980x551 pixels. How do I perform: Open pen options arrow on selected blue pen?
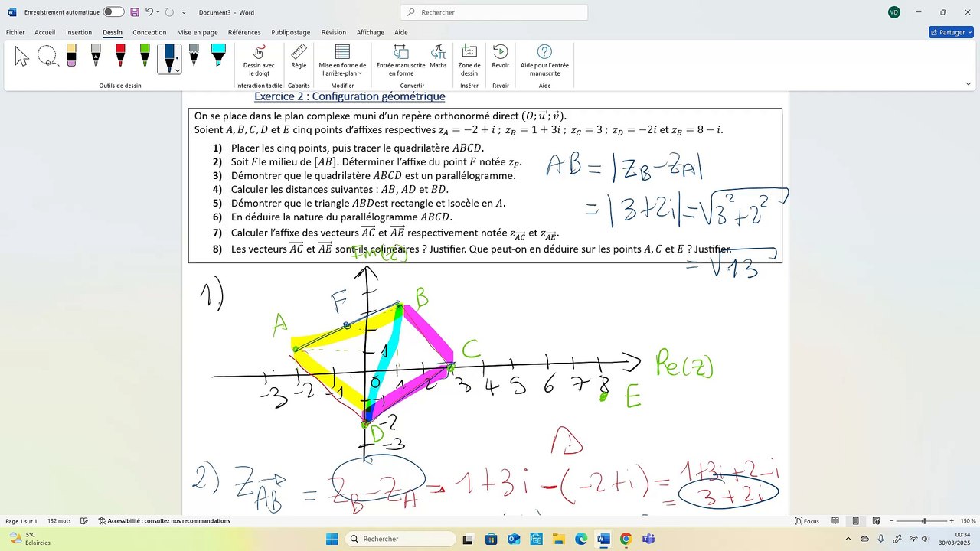click(x=177, y=70)
